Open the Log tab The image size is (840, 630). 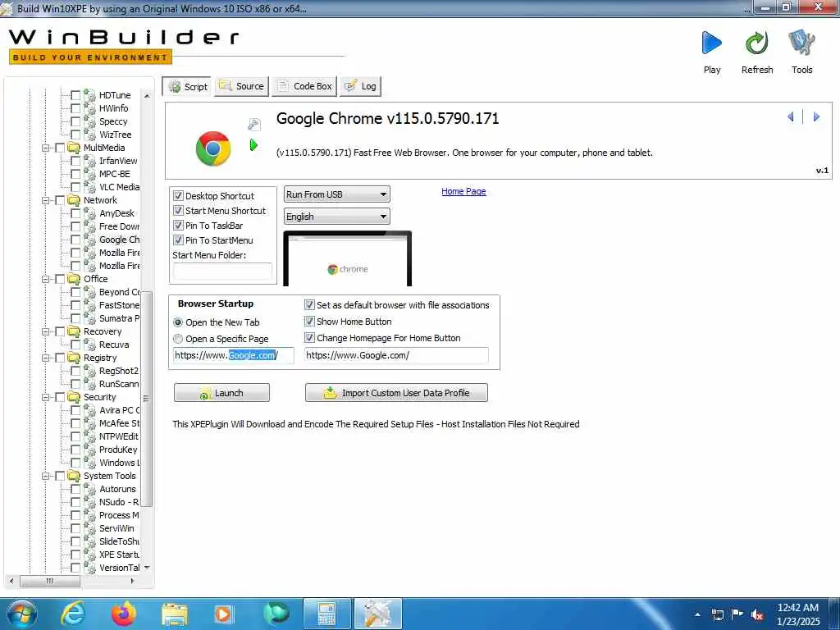361,86
